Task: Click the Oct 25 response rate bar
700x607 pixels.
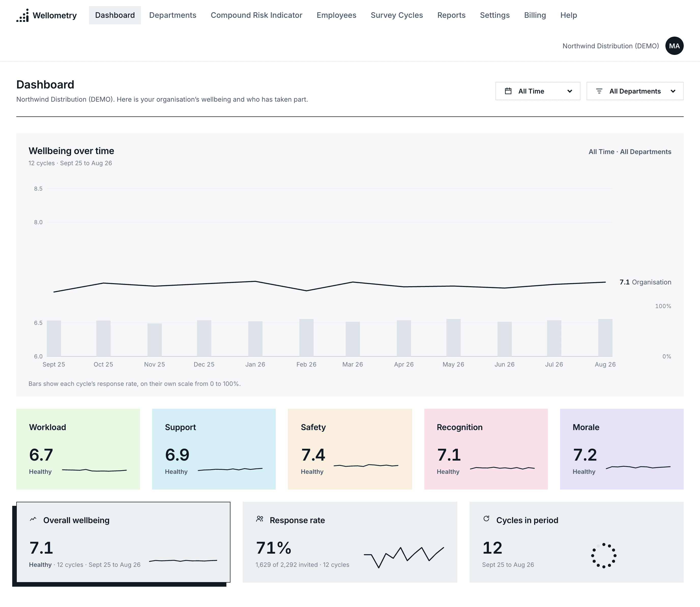Action: coord(103,338)
